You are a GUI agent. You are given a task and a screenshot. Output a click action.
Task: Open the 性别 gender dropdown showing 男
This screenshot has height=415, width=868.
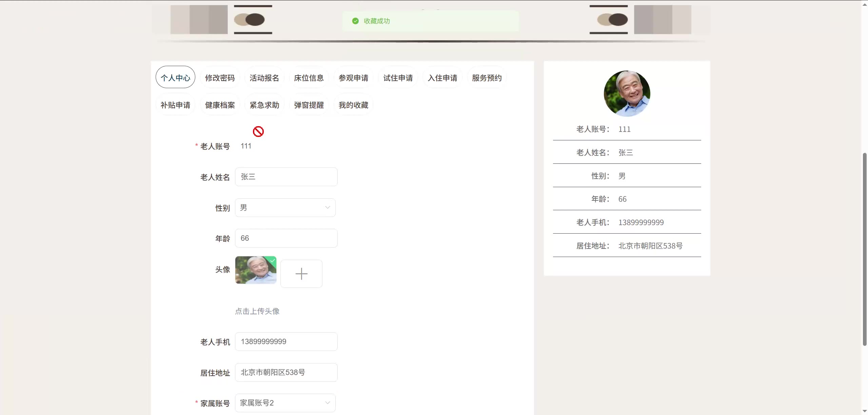pos(285,207)
